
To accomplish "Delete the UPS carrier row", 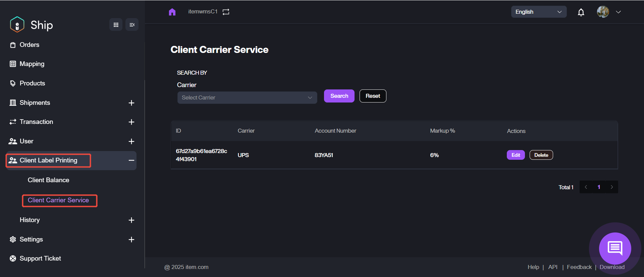I will tap(541, 155).
